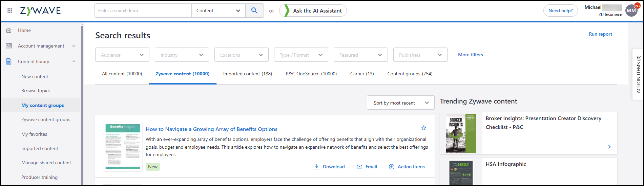This screenshot has width=644, height=186.
Task: Click the Broker Insights thumbnail image
Action: coord(461,133)
